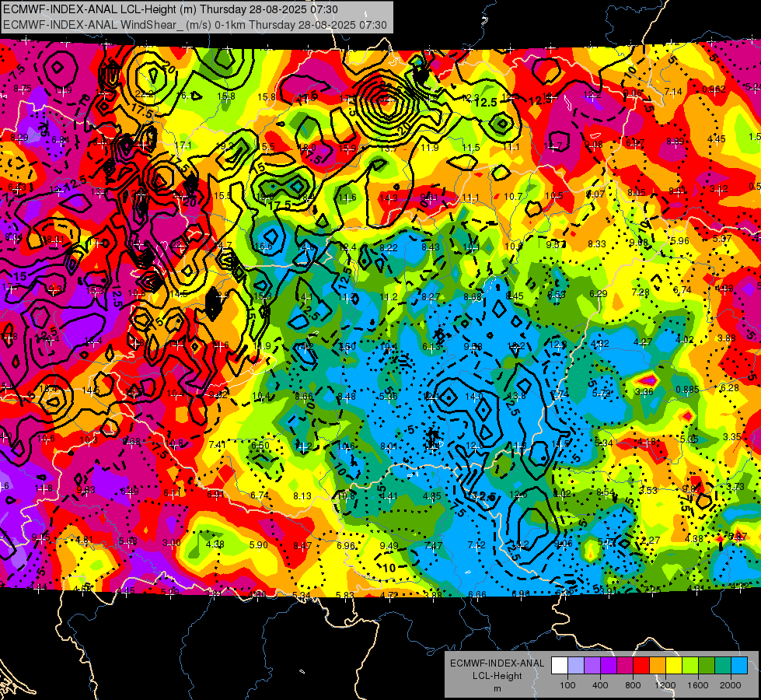Click the 8.13 grid point value

(x=302, y=496)
